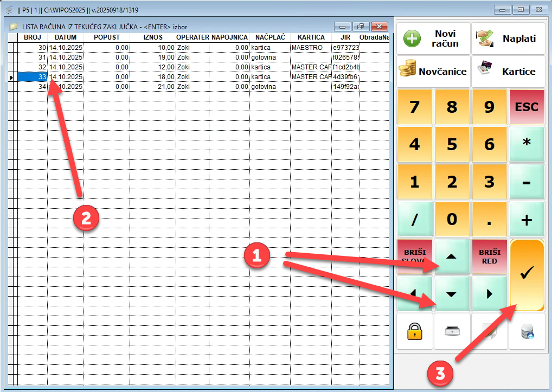The image size is (552, 392).
Task: Click the database export icon
Action: coord(527,331)
